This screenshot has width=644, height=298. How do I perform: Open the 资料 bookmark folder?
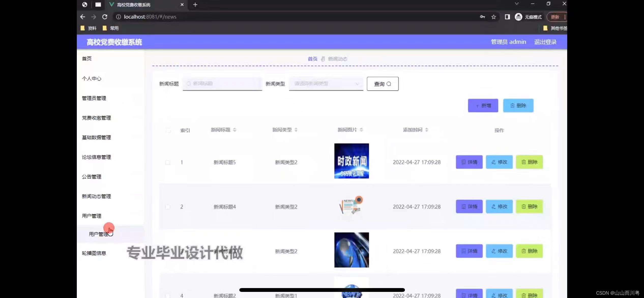89,28
